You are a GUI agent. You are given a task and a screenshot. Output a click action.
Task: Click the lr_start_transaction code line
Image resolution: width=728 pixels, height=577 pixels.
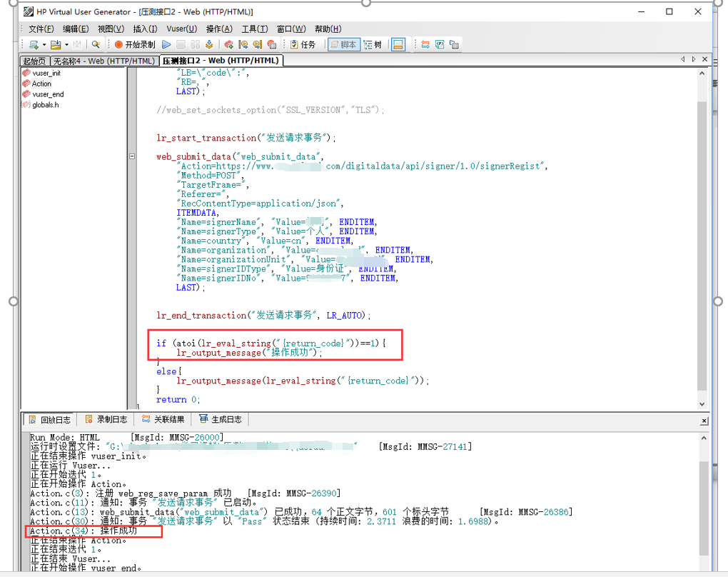[x=246, y=138]
